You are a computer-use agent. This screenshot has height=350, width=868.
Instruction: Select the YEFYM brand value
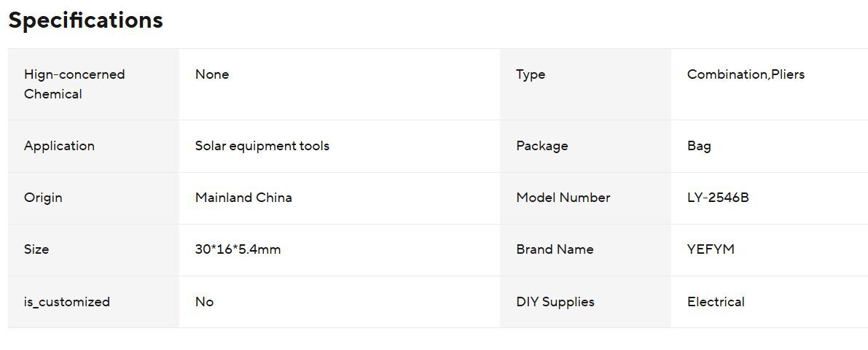coord(711,249)
